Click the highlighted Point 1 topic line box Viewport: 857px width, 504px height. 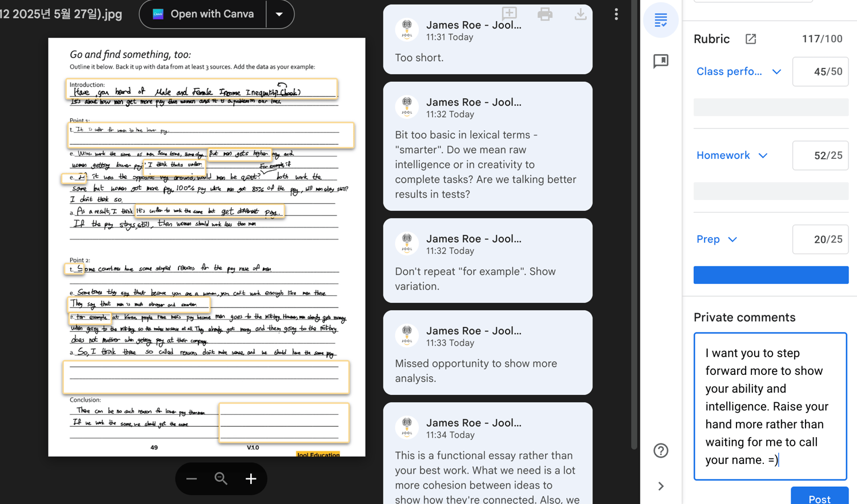(x=211, y=135)
